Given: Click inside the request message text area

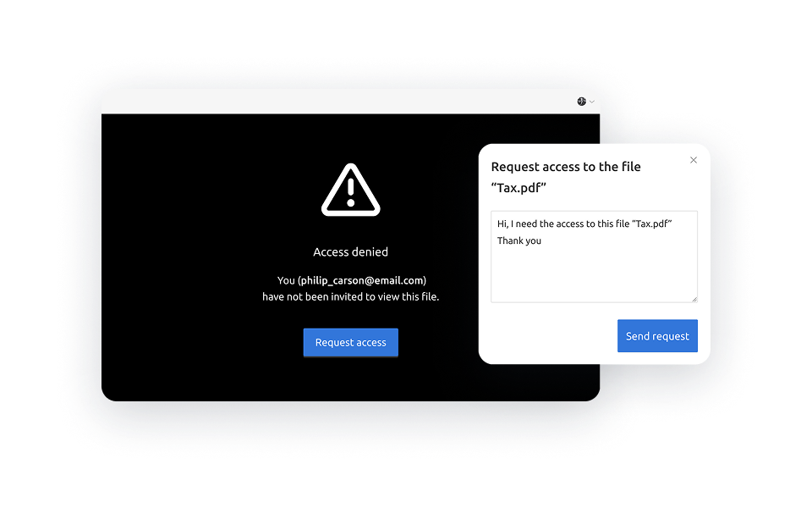Looking at the screenshot, I should coord(594,257).
